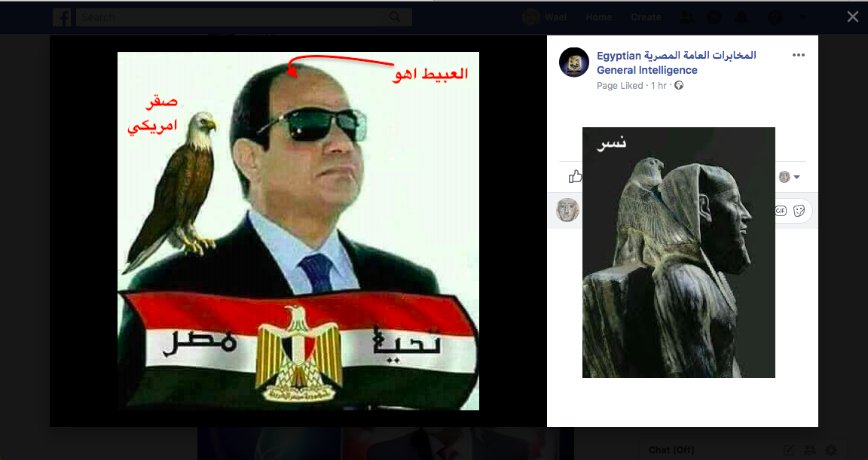Close the photo viewer
The height and width of the screenshot is (460, 868).
tap(852, 17)
